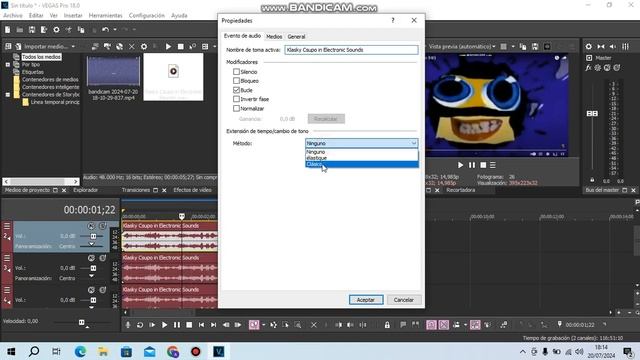Viewport: 640px width, 360px height.
Task: Open Windows Start menu
Action: tap(11, 351)
